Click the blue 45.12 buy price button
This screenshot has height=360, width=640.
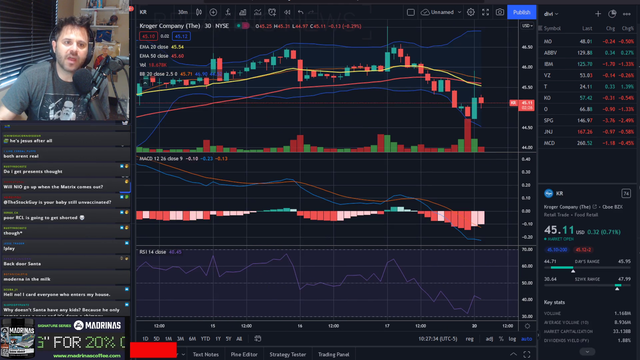point(181,36)
